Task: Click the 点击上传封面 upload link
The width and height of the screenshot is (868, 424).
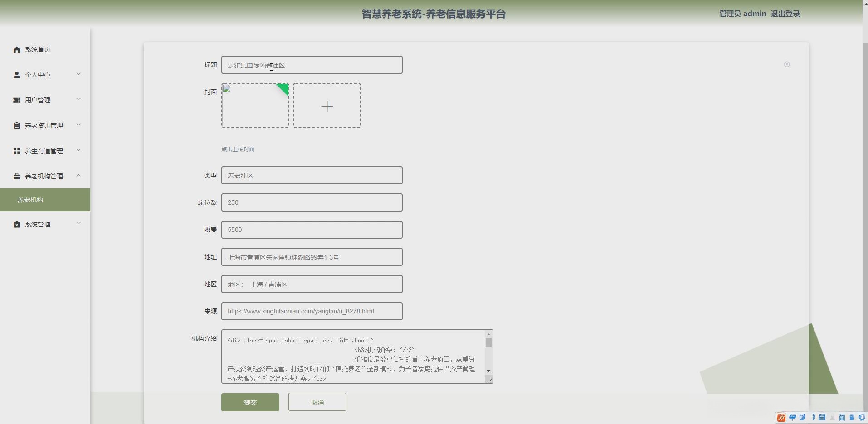Action: [237, 149]
